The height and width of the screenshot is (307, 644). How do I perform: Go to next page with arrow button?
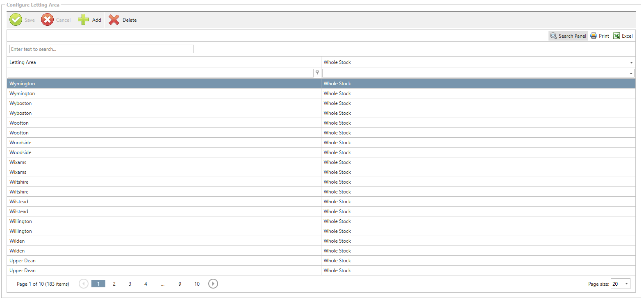pyautogui.click(x=213, y=284)
